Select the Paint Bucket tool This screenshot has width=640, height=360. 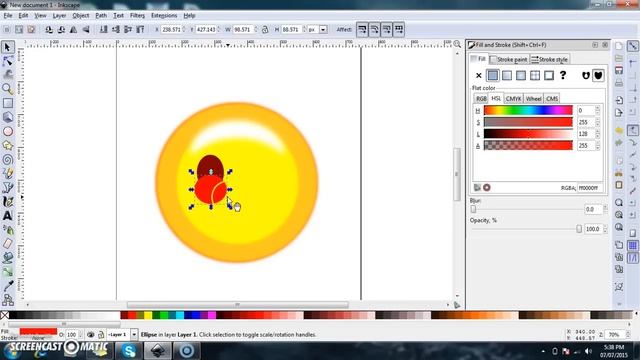[7, 258]
